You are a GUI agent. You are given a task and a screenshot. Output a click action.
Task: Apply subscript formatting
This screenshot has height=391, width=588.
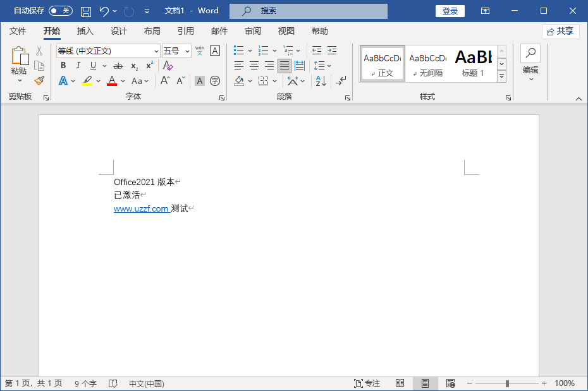tap(134, 66)
